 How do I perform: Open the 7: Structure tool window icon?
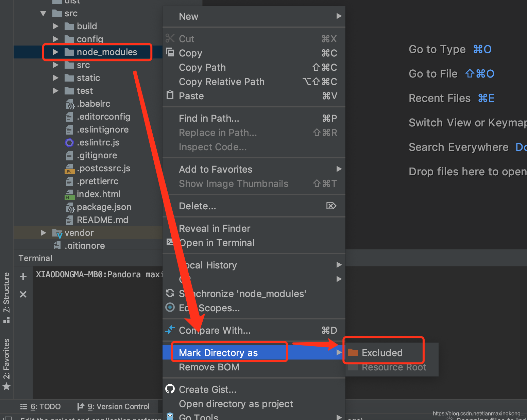pos(6,319)
